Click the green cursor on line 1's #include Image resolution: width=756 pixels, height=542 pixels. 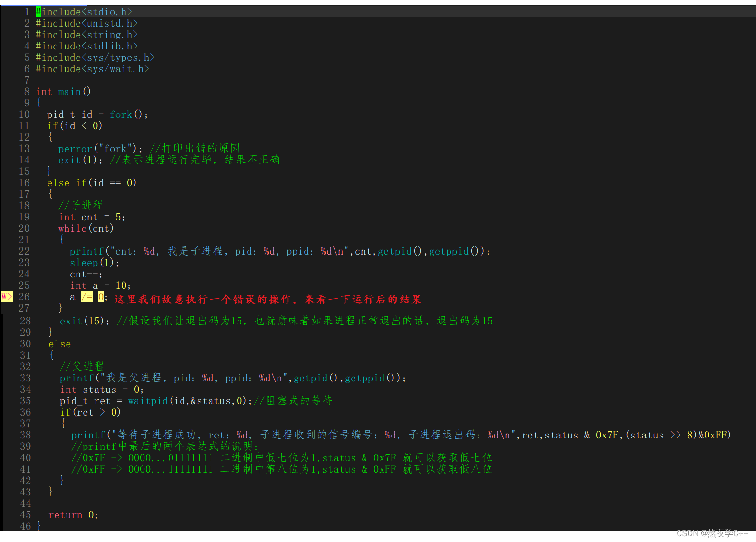point(38,12)
